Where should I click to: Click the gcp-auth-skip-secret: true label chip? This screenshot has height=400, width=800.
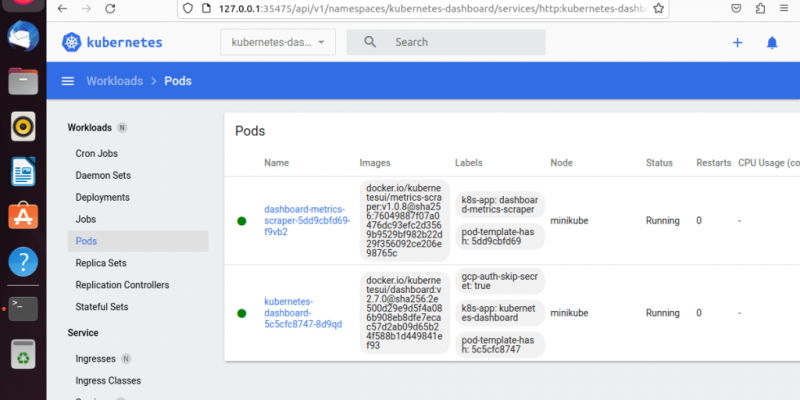[x=500, y=281]
